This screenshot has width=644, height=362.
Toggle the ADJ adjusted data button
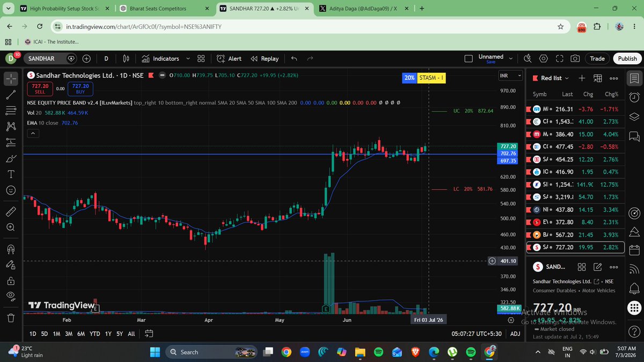pyautogui.click(x=515, y=334)
